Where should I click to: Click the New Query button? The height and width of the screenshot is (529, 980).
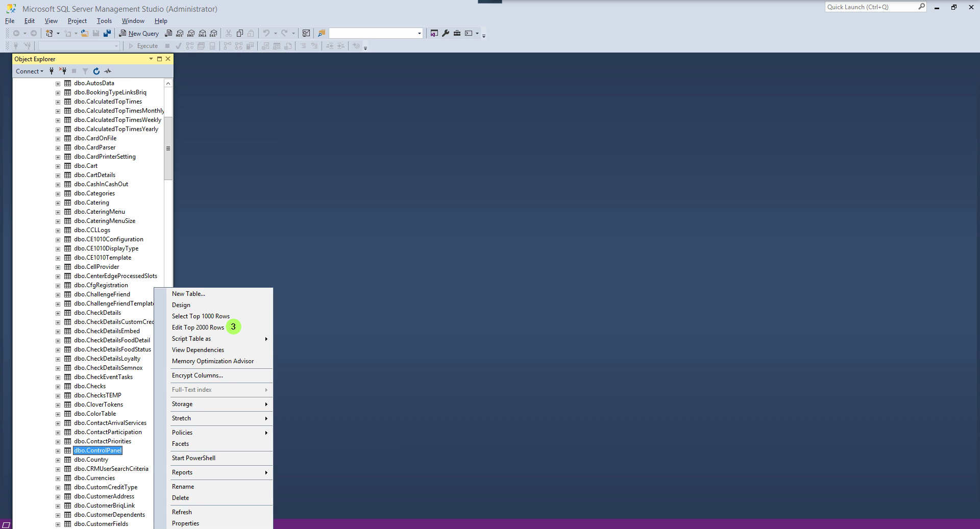click(139, 33)
